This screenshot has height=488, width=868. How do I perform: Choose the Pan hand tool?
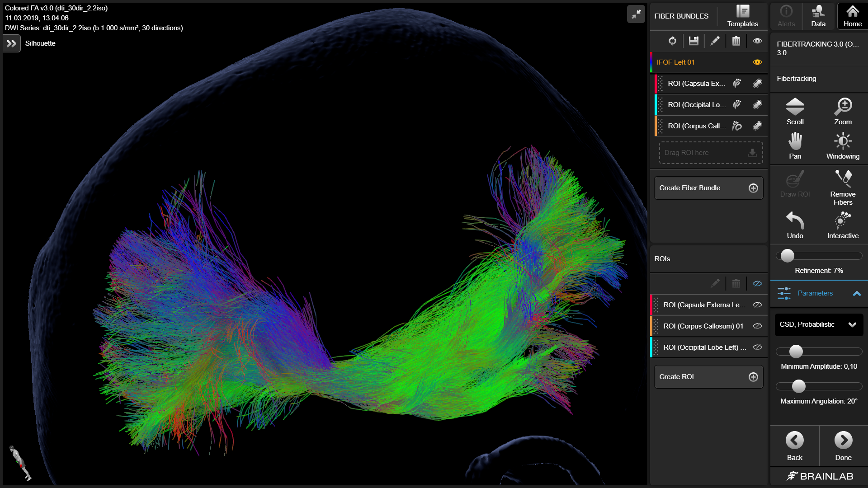click(x=795, y=145)
